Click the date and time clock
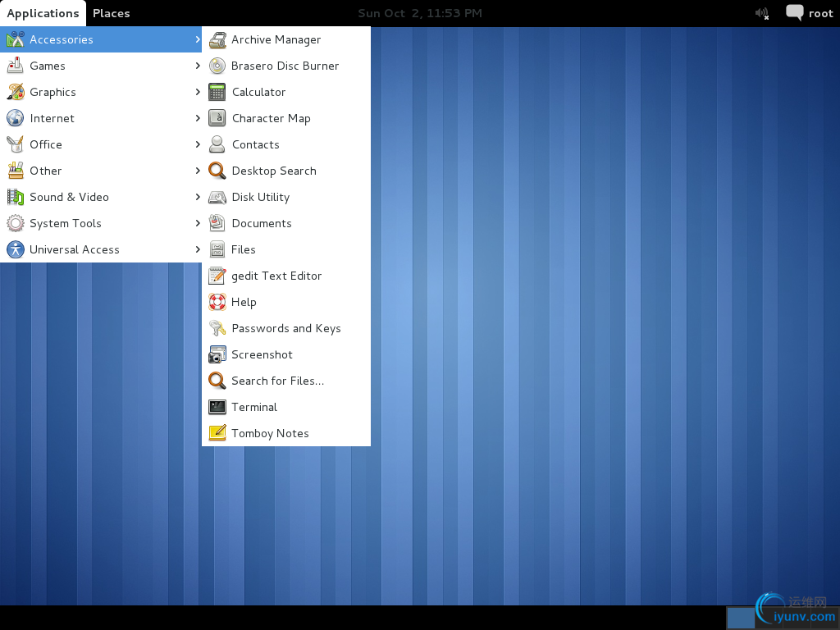Image resolution: width=840 pixels, height=630 pixels. coord(420,13)
